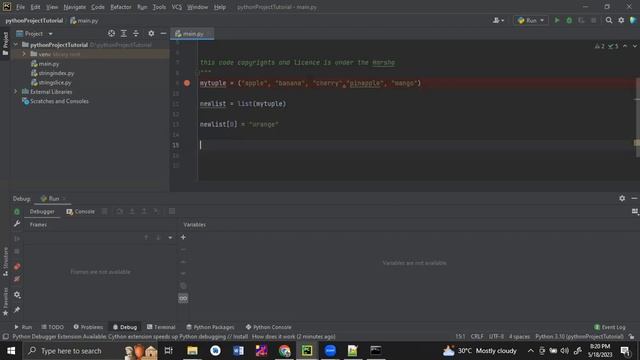Toggle the Structure tool window side tab
This screenshot has height=360, width=640.
tap(5, 262)
